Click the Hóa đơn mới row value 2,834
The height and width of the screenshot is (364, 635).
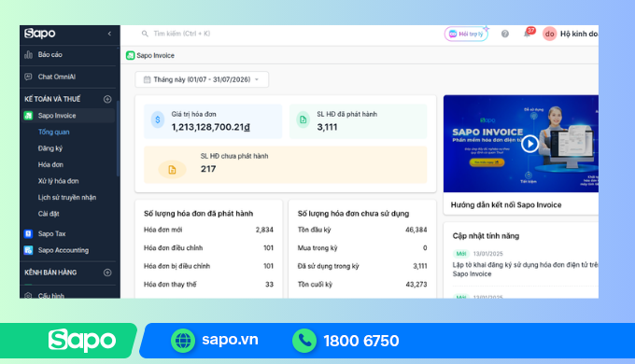264,230
